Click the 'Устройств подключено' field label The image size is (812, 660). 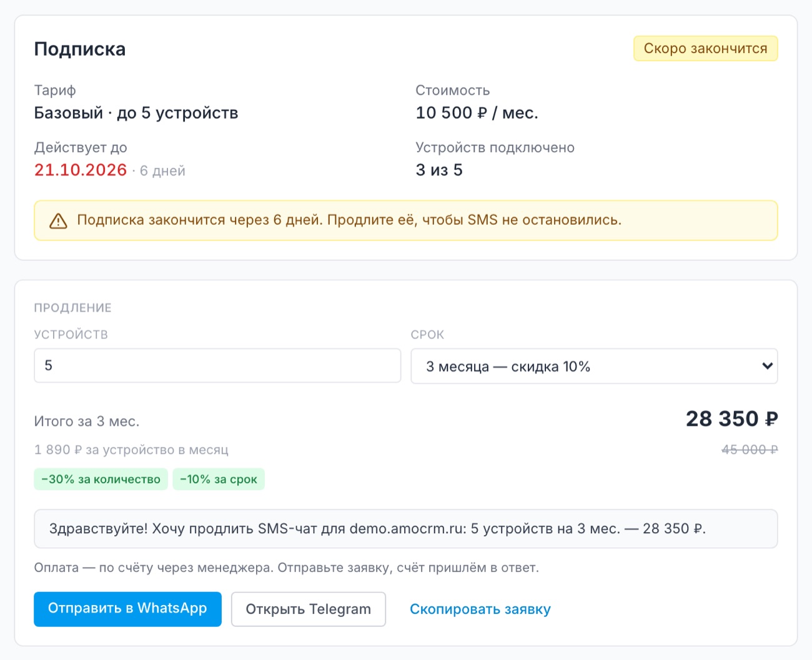(495, 148)
